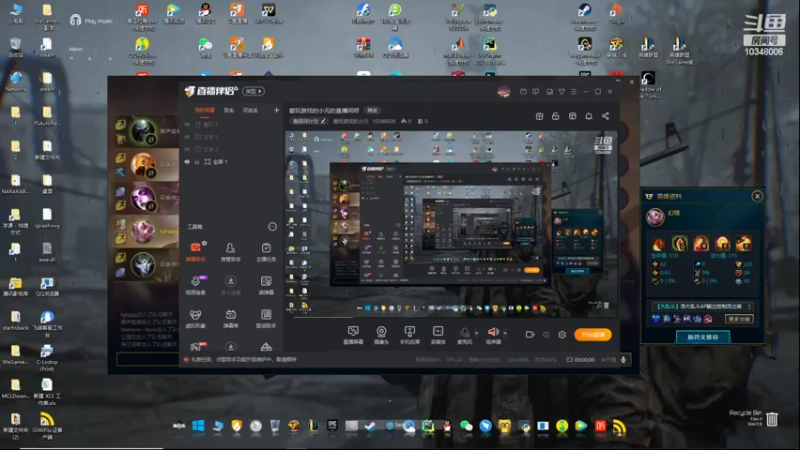Open the virtual avatar tool (虚拟形象)

click(195, 318)
